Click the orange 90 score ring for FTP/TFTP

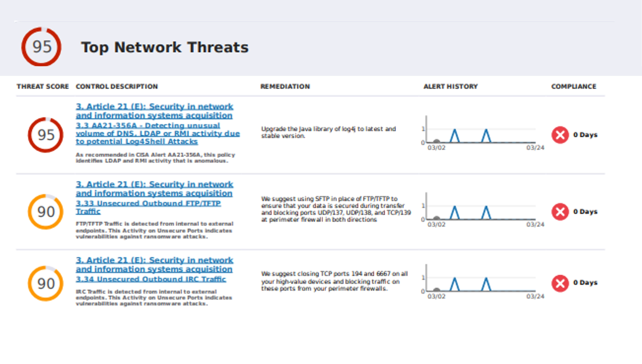[46, 211]
